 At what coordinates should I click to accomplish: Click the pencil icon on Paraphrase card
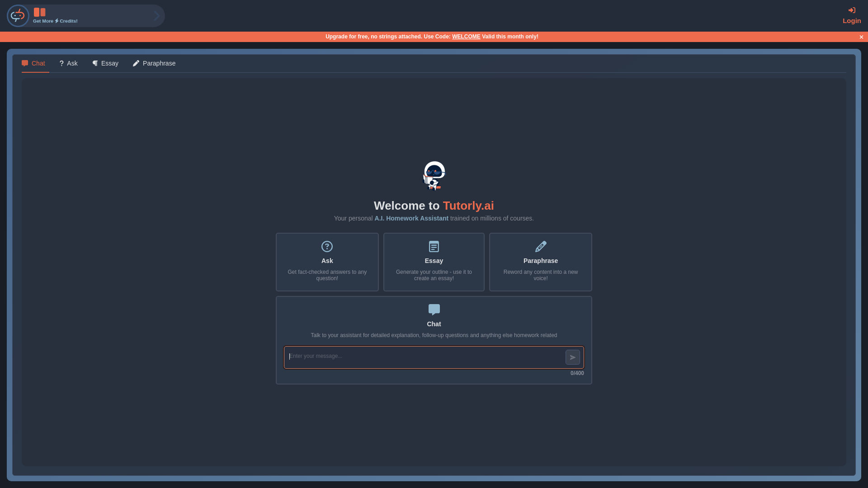541,246
